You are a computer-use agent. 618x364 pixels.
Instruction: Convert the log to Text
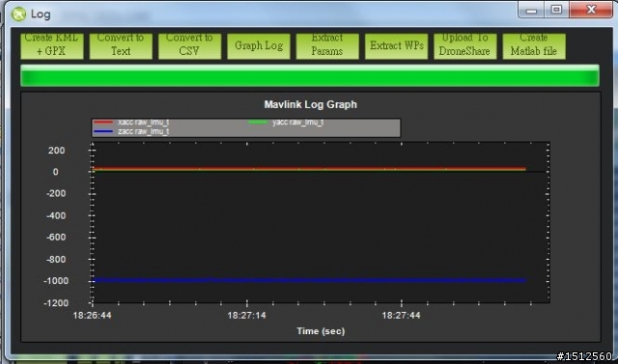(121, 45)
